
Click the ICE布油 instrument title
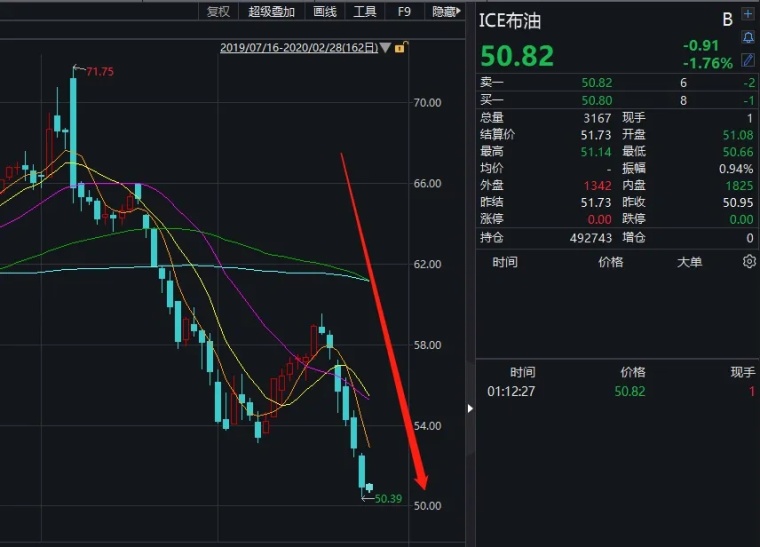point(510,21)
